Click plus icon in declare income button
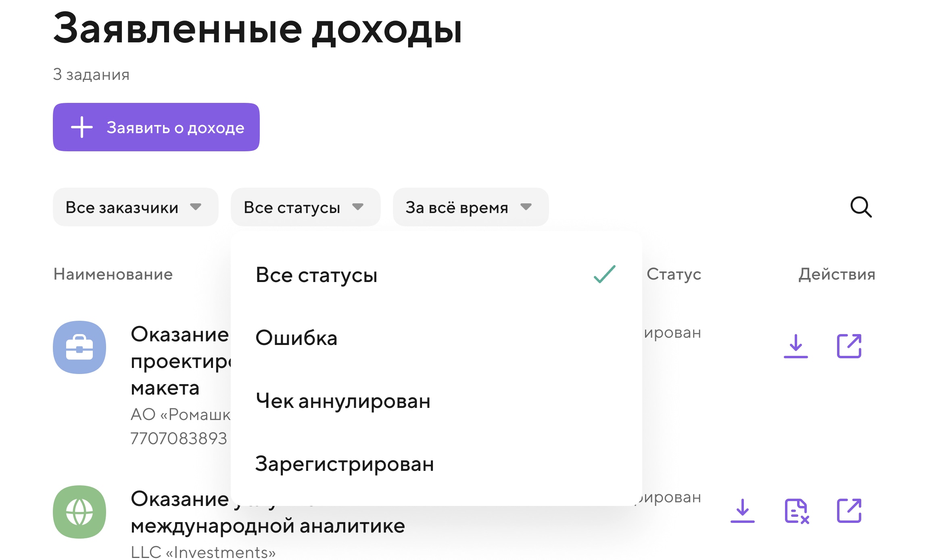Viewport: 950px width, 560px height. point(81,127)
